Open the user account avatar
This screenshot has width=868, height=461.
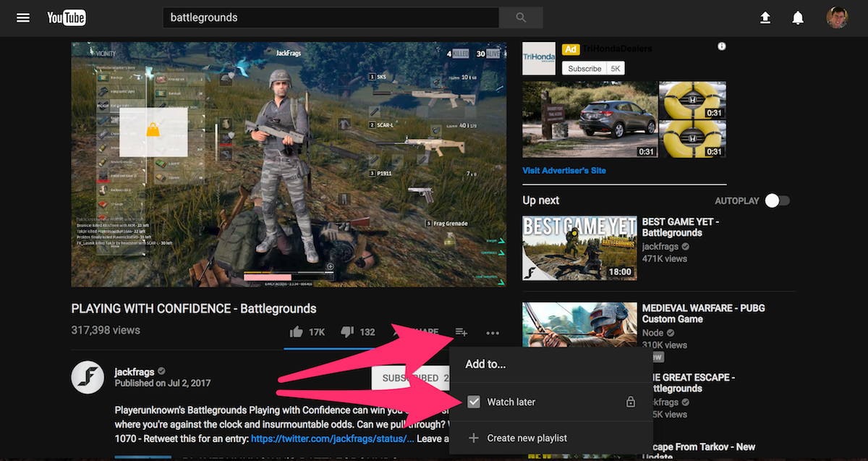[x=837, y=18]
